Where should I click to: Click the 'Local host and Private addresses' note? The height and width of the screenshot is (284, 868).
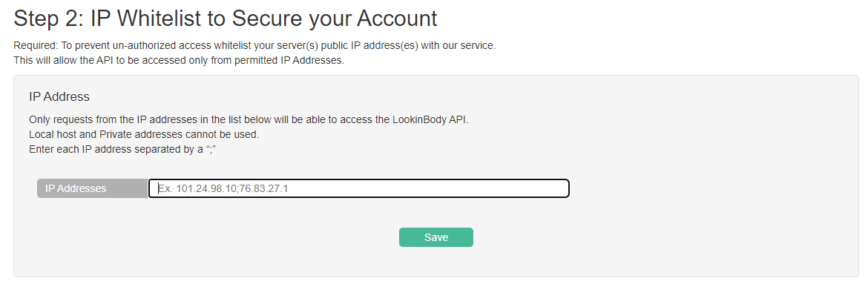click(x=144, y=134)
